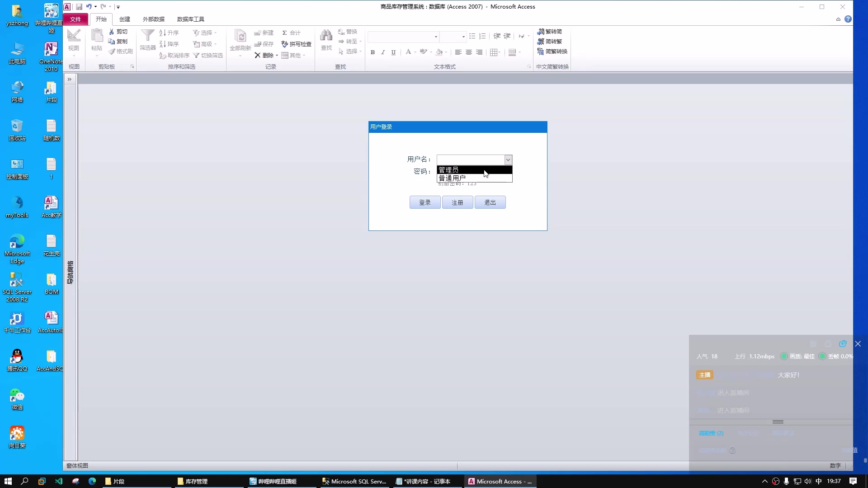The height and width of the screenshot is (488, 868).
Task: Click the Cut (剪切) scissors icon
Action: pyautogui.click(x=112, y=32)
